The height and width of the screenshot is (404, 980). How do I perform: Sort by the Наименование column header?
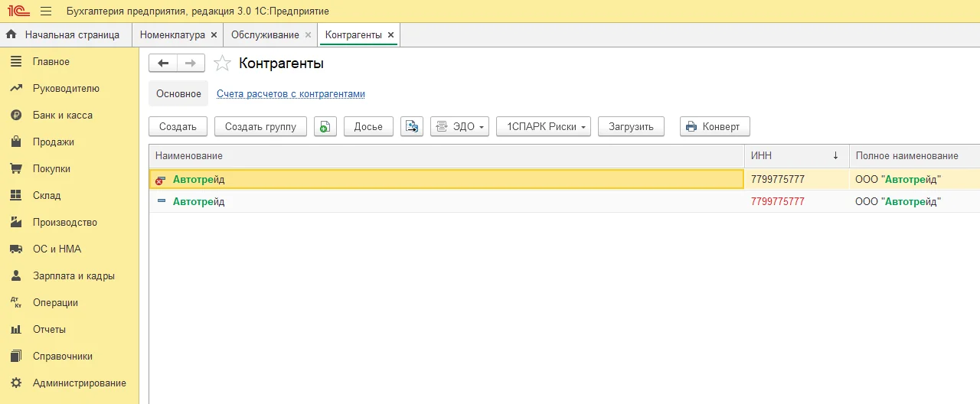446,155
